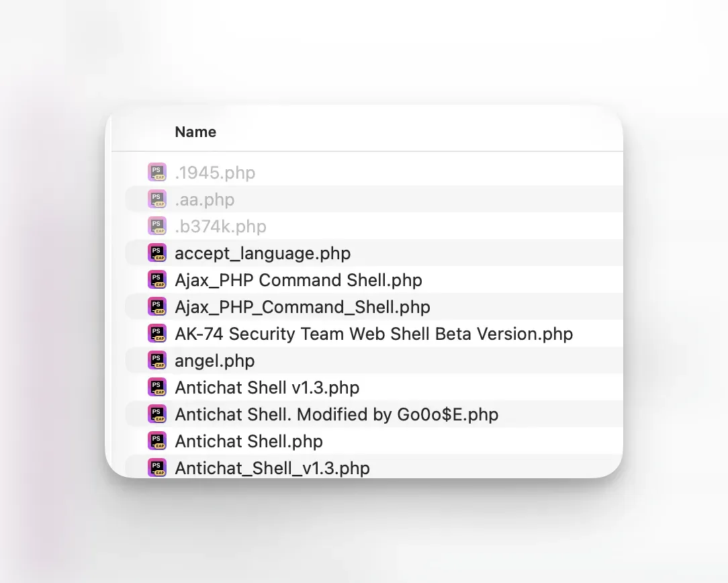Select AK-74 Security Team Web Shell file
The width and height of the screenshot is (728, 583).
(x=373, y=334)
